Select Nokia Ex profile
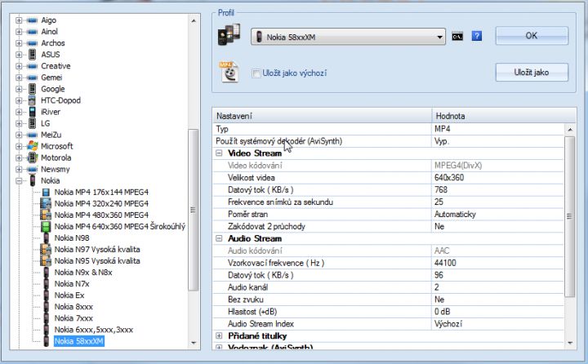The height and width of the screenshot is (364, 588). click(x=69, y=295)
